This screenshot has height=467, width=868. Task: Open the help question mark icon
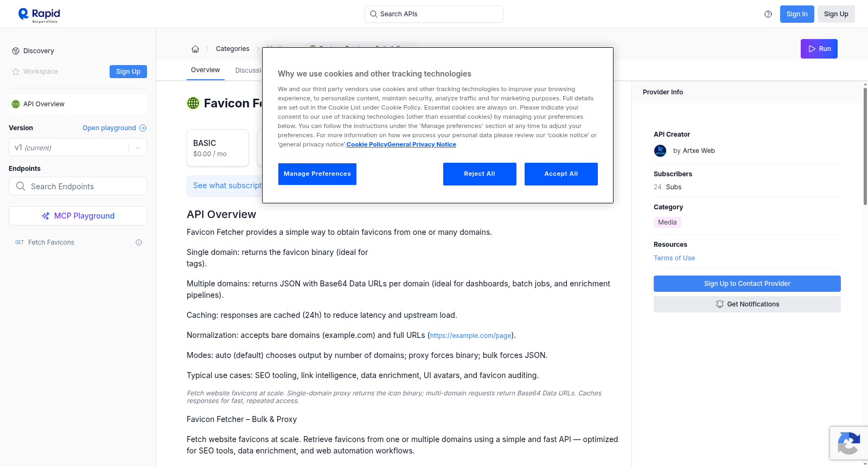point(768,14)
